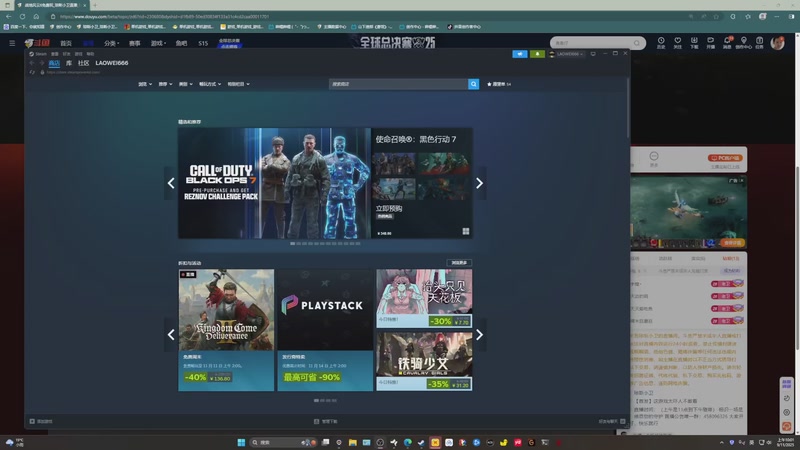Show previous featured game in carousel
The width and height of the screenshot is (800, 450).
click(x=171, y=183)
